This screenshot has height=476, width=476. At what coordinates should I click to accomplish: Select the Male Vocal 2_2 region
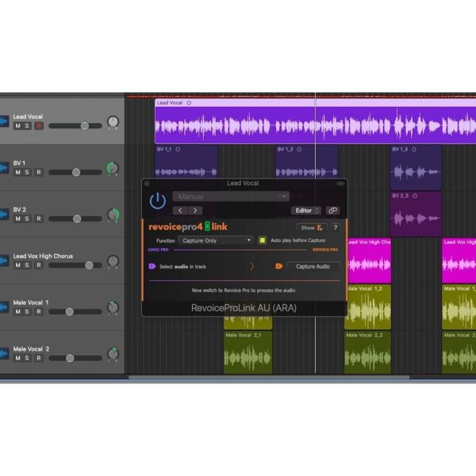coord(367,352)
